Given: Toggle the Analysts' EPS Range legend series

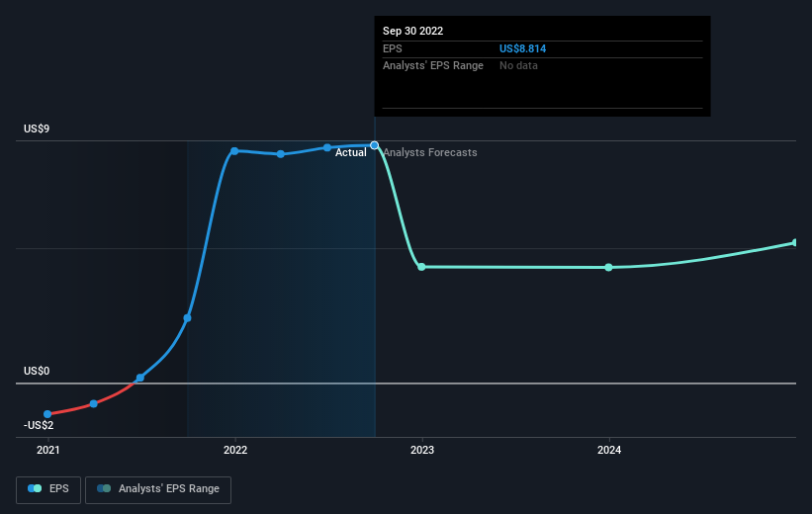Looking at the screenshot, I should click(158, 489).
